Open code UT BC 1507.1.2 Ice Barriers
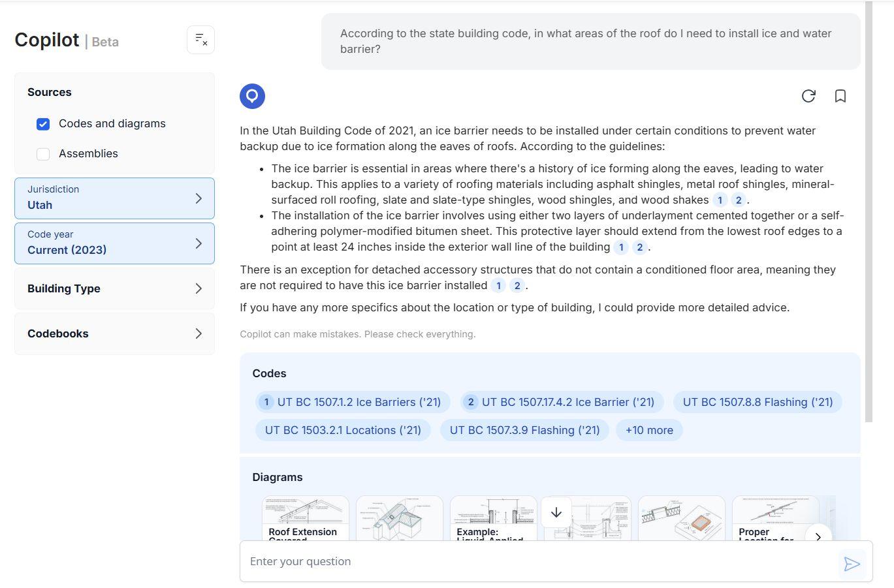This screenshot has height=588, width=894. click(353, 402)
